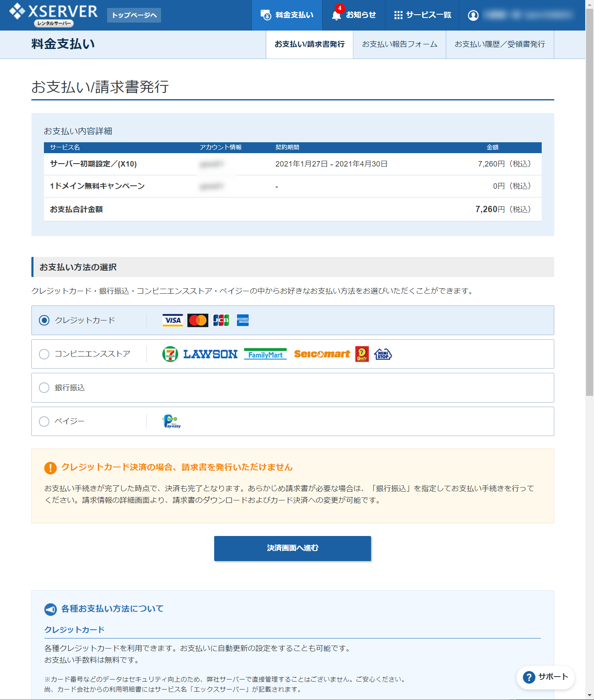Click scrollbar up arrow
This screenshot has width=594, height=700.
pos(589,4)
